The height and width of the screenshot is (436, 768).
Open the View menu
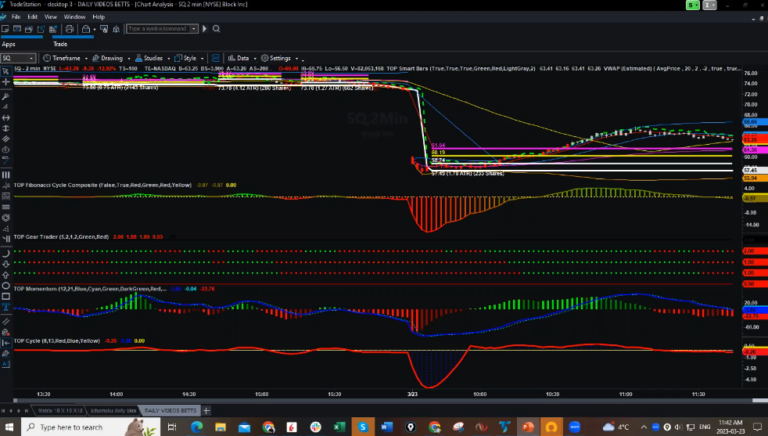50,17
